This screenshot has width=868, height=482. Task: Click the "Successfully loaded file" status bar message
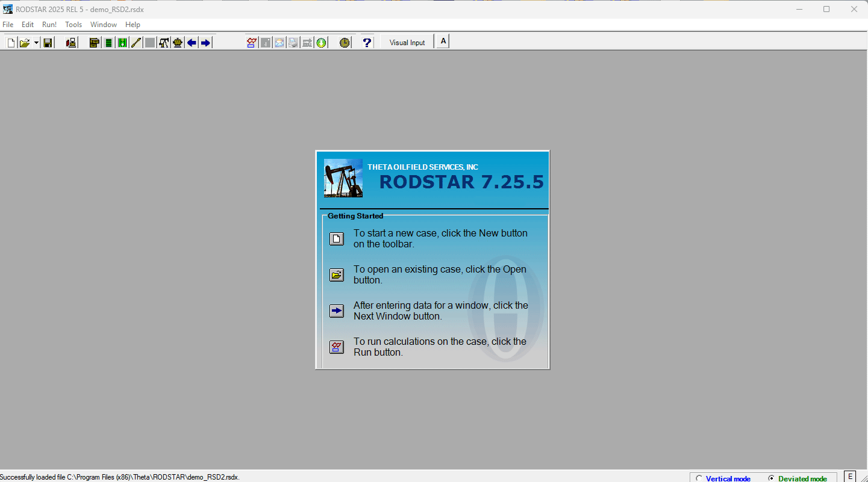(x=120, y=477)
